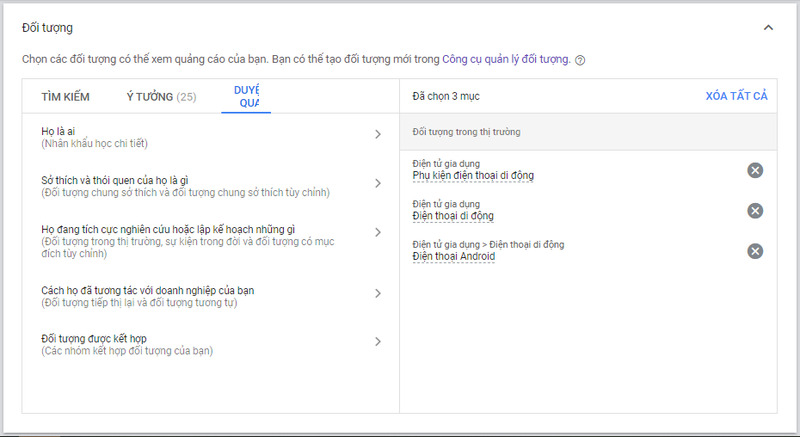
Task: Expand the Sở thích và thói quen arrow
Action: pos(377,183)
